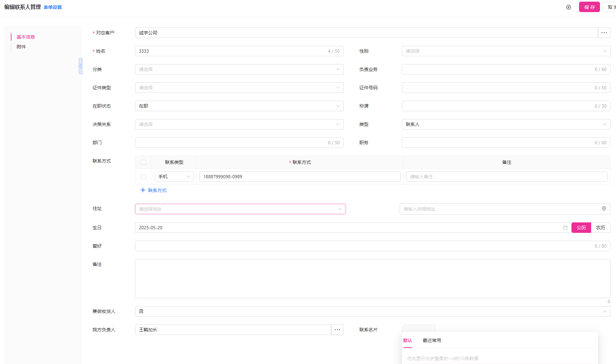Check the checkbox for the 手机 row
Viewport: 616px width, 364px height.
[x=144, y=177]
